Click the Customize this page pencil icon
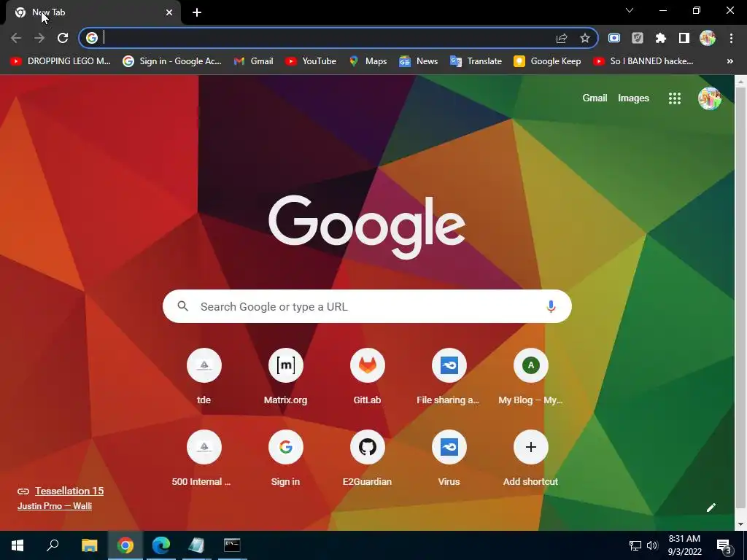 [711, 507]
